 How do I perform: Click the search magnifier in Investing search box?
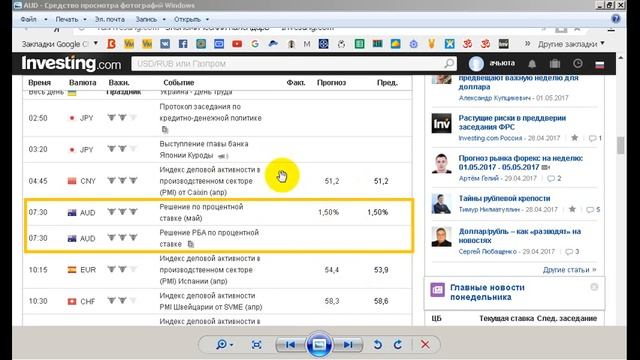coord(449,64)
